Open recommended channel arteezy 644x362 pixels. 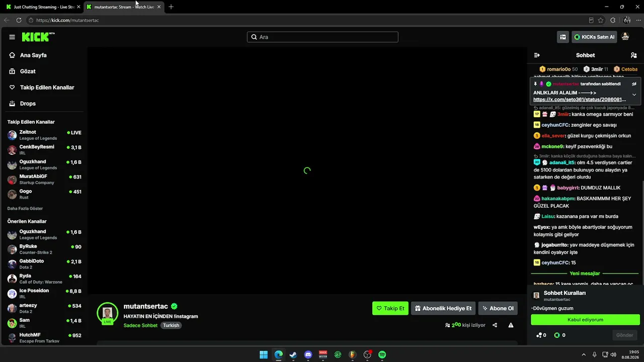pyautogui.click(x=44, y=308)
